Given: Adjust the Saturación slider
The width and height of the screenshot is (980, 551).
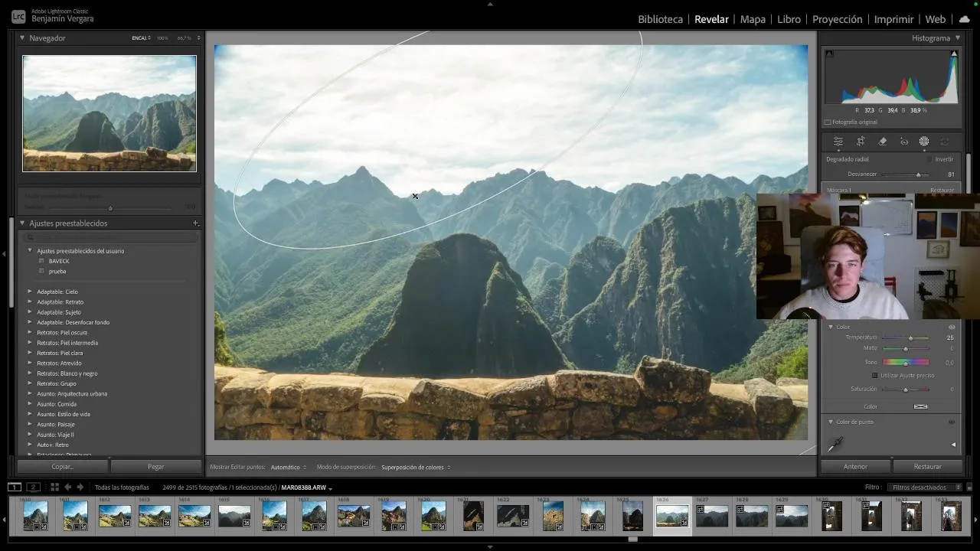Looking at the screenshot, I should [x=905, y=390].
